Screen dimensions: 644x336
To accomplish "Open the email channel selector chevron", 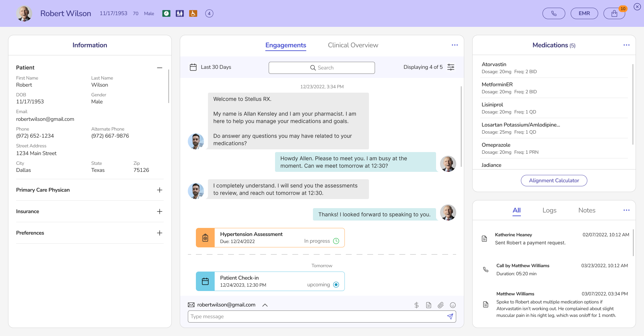I will tap(265, 305).
